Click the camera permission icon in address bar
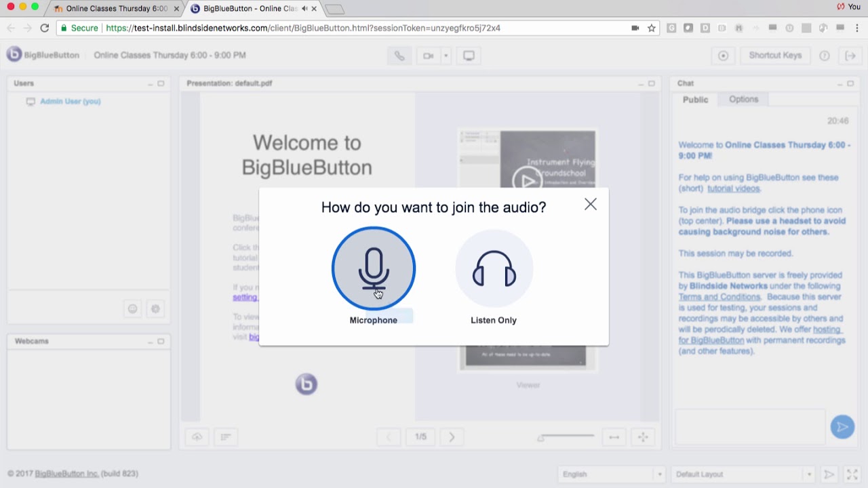Image resolution: width=868 pixels, height=488 pixels. tap(635, 28)
